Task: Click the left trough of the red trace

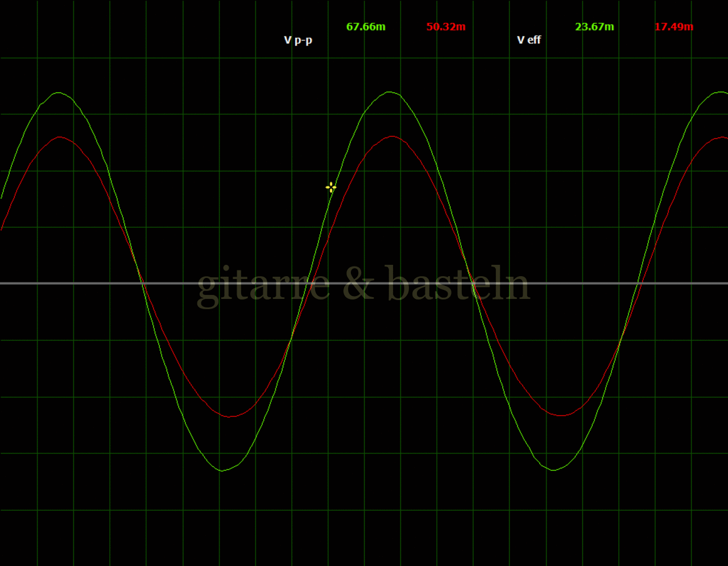Action: [230, 417]
